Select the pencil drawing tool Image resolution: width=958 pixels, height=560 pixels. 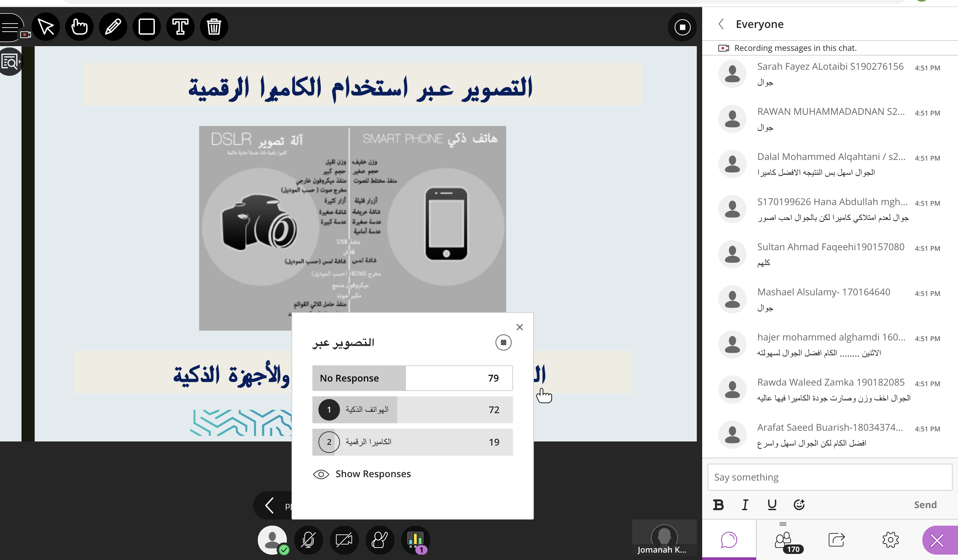113,27
